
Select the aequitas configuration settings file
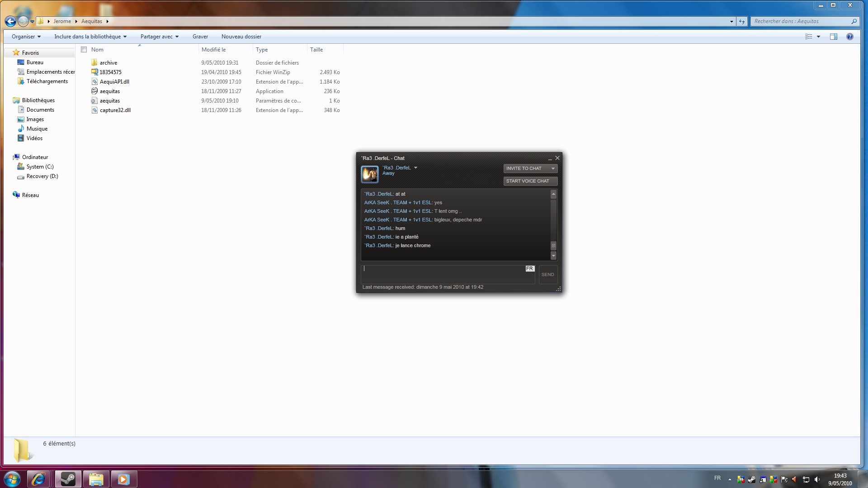pyautogui.click(x=110, y=101)
